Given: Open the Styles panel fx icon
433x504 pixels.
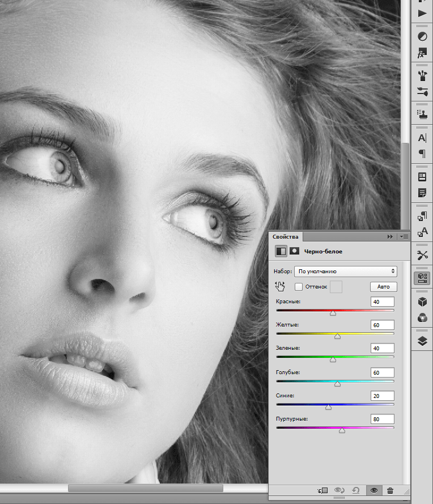Looking at the screenshot, I should pos(422,54).
